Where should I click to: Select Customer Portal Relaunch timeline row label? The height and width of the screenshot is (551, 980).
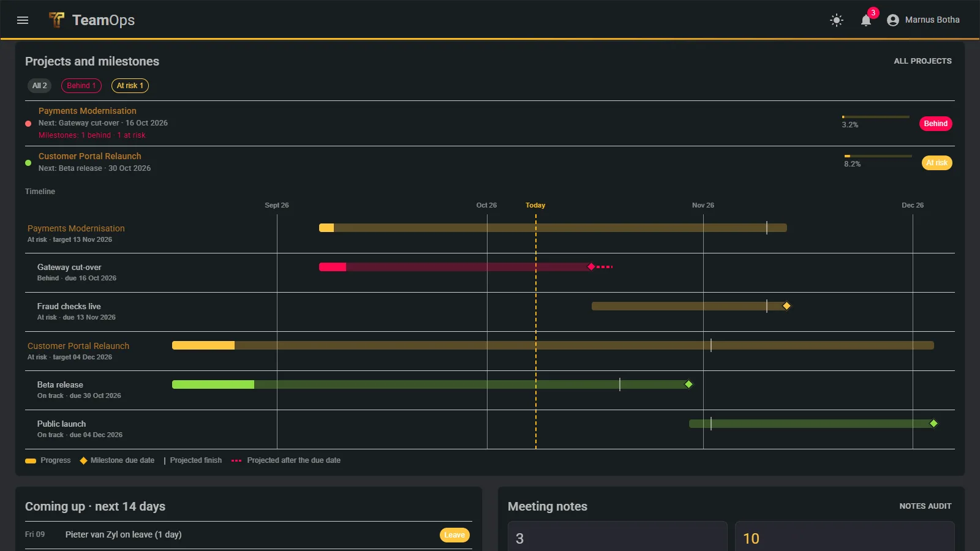(78, 346)
